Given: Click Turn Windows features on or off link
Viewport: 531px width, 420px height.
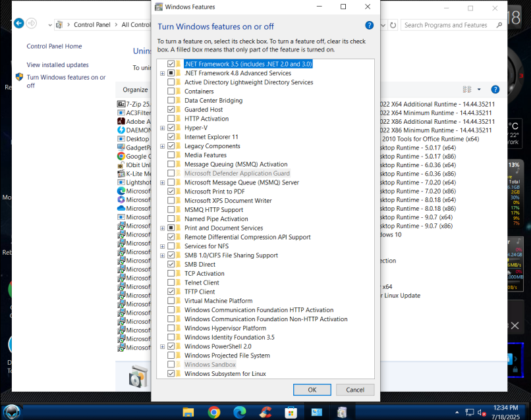Looking at the screenshot, I should point(66,81).
